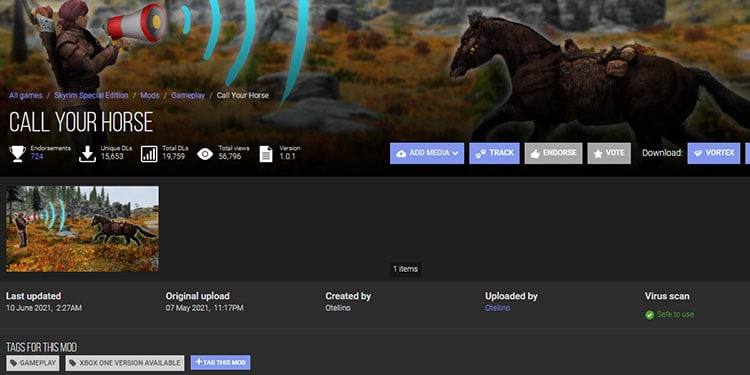The image size is (750, 375).
Task: Click the Total DLs bar chart icon
Action: (x=149, y=154)
